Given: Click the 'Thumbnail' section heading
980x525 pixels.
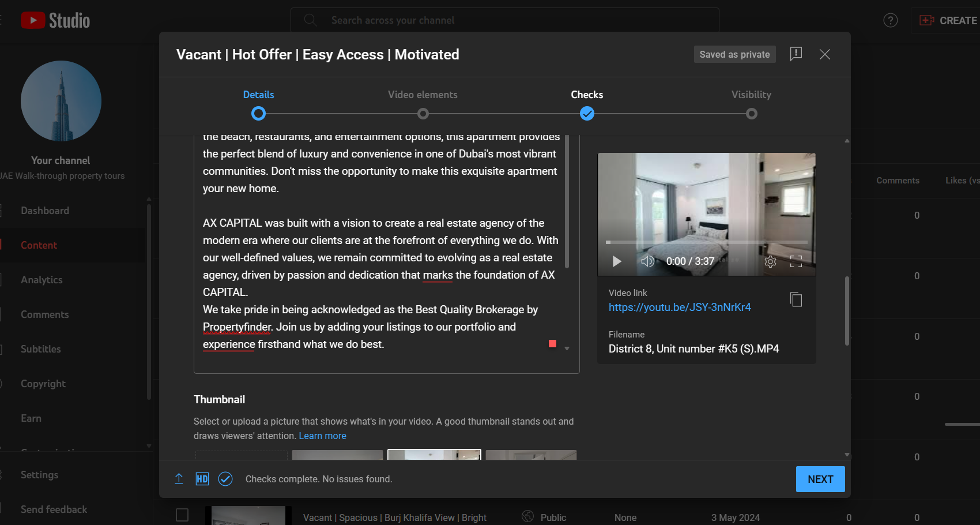Looking at the screenshot, I should [x=219, y=400].
